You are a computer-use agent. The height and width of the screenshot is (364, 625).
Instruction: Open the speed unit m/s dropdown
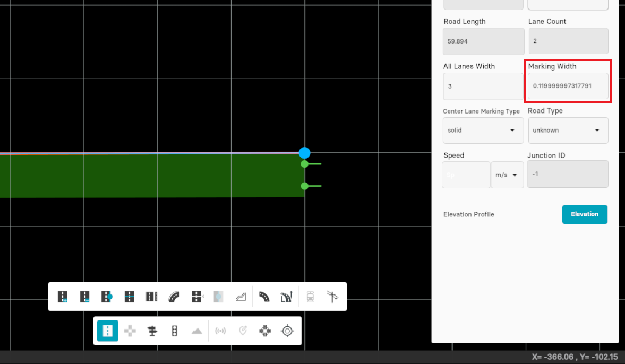[507, 175]
